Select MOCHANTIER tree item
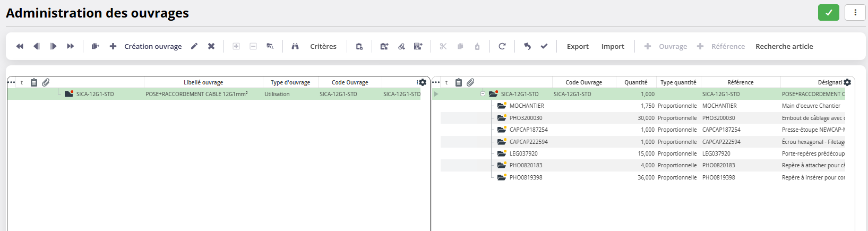 tap(527, 106)
